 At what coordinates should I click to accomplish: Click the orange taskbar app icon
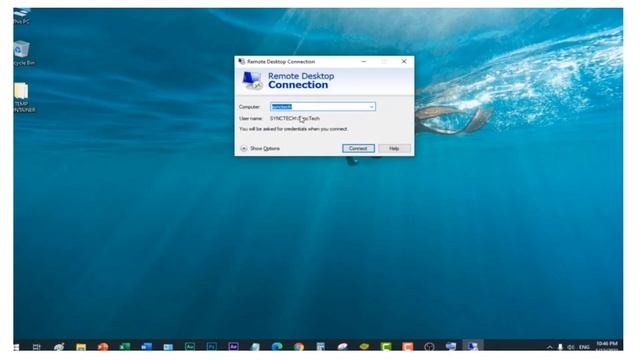point(407,347)
